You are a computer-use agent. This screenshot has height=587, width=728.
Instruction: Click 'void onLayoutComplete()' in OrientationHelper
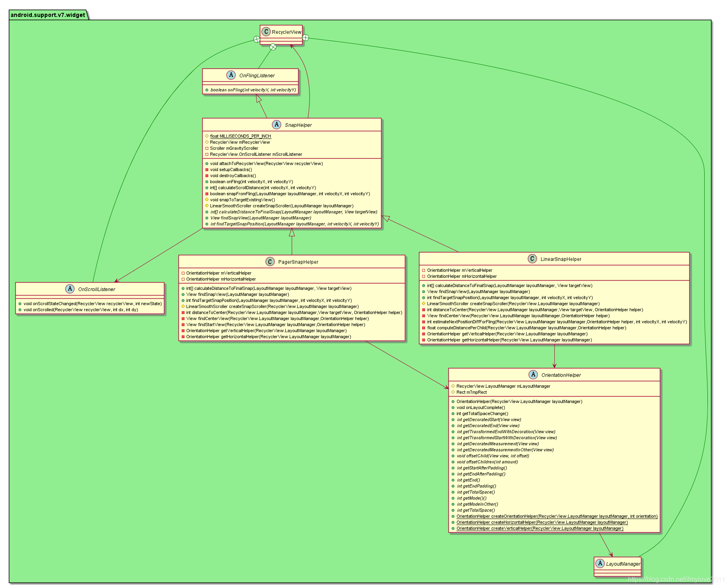coord(481,407)
